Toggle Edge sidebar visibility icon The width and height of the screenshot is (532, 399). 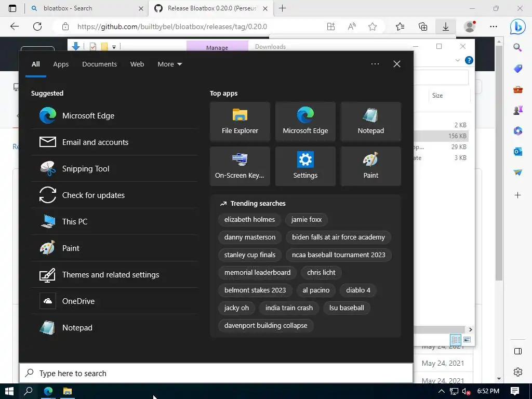(518, 351)
